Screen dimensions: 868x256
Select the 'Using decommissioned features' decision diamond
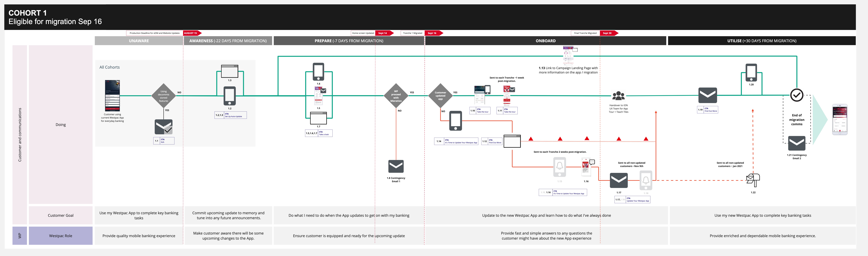point(163,96)
